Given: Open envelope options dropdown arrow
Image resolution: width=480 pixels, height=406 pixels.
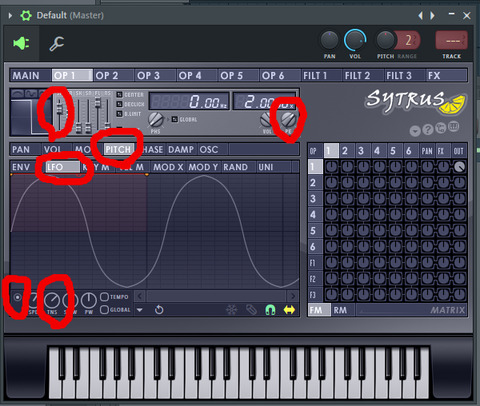Looking at the screenshot, I should pyautogui.click(x=140, y=310).
